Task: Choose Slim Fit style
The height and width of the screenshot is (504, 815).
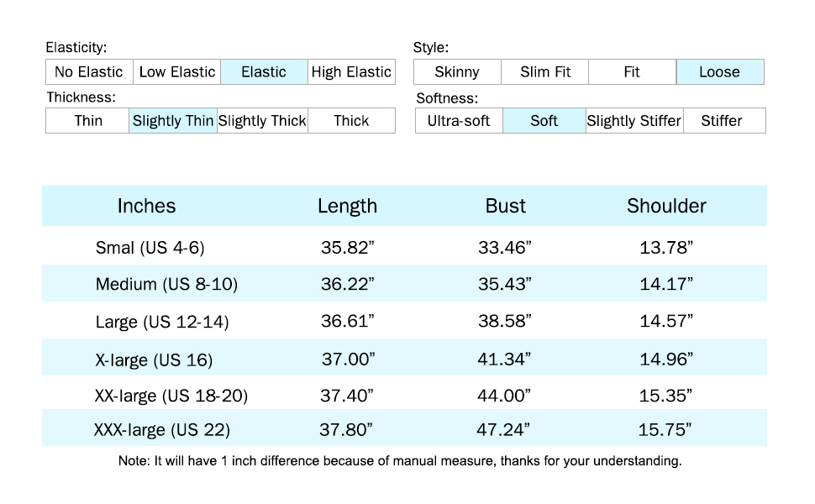Action: [x=545, y=72]
